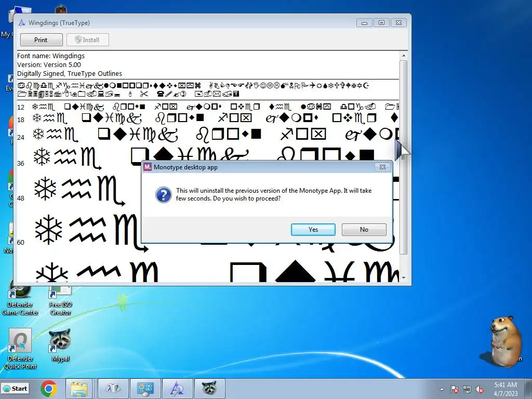Open the Mypal raccoon taskbar icon
Screen dimensions: 532x399
[x=209, y=389]
